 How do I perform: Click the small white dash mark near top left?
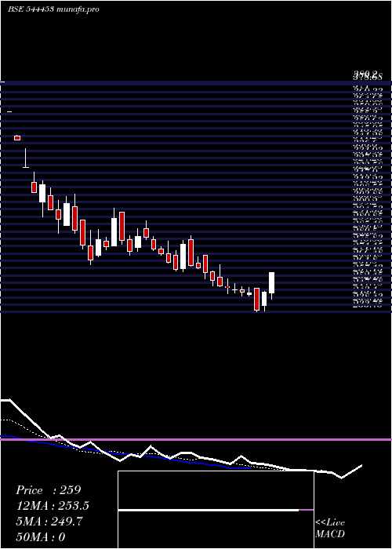(9, 111)
